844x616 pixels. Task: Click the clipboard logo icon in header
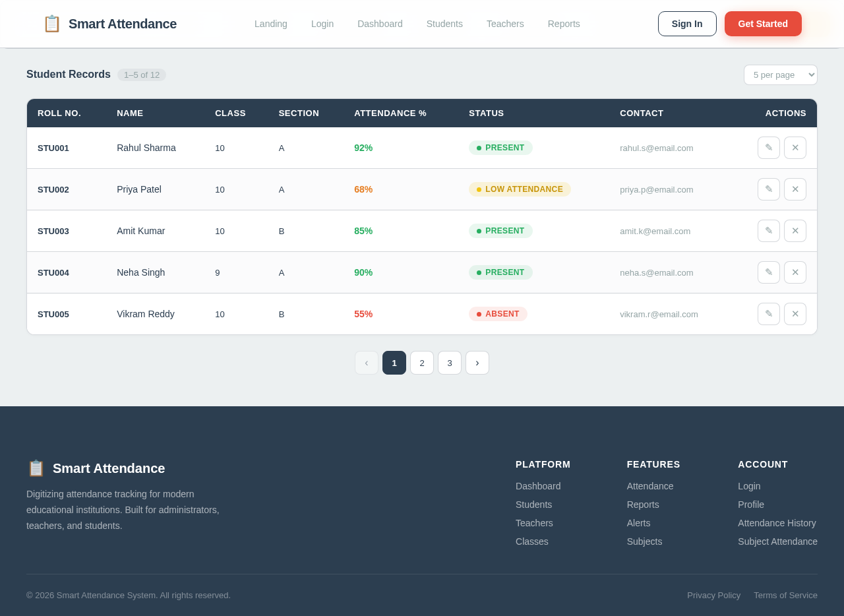pos(52,24)
